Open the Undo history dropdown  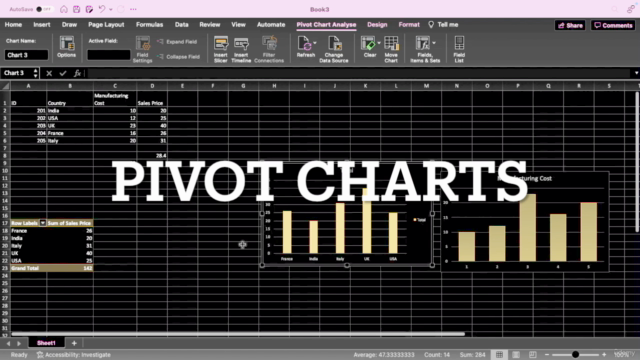click(x=111, y=9)
